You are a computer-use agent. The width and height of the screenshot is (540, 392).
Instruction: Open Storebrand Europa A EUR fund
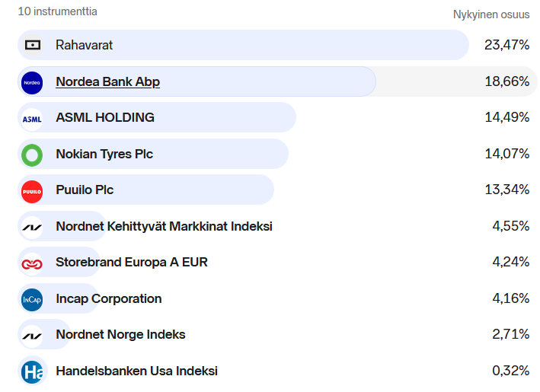coord(132,262)
